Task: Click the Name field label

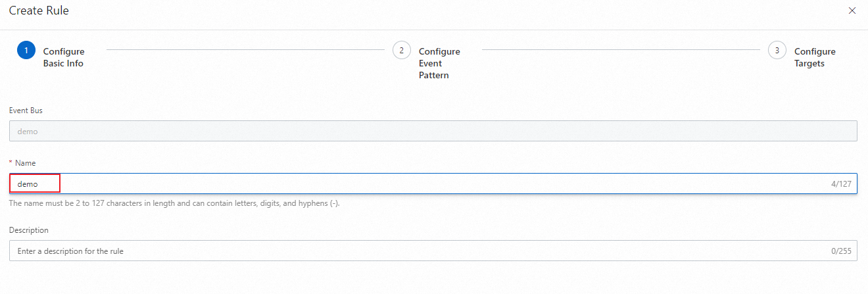Action: point(26,162)
